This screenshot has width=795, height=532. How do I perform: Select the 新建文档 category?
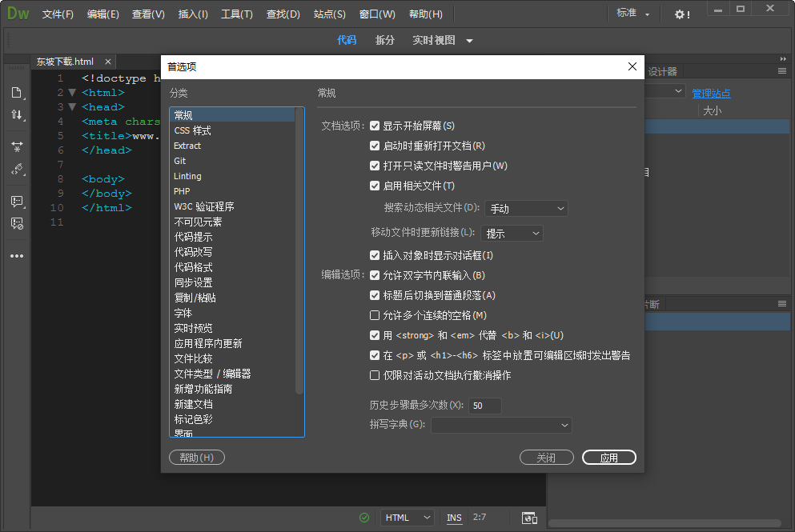click(x=193, y=404)
